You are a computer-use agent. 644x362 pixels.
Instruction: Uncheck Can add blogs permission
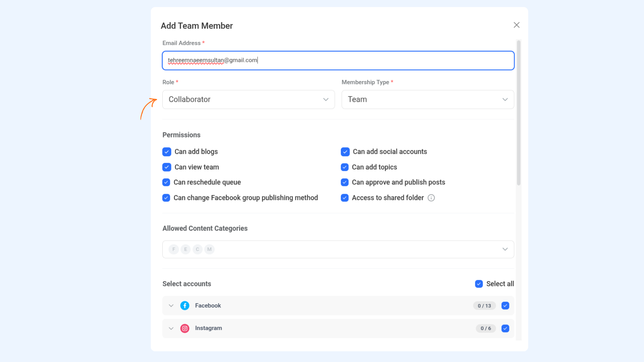[x=167, y=152]
